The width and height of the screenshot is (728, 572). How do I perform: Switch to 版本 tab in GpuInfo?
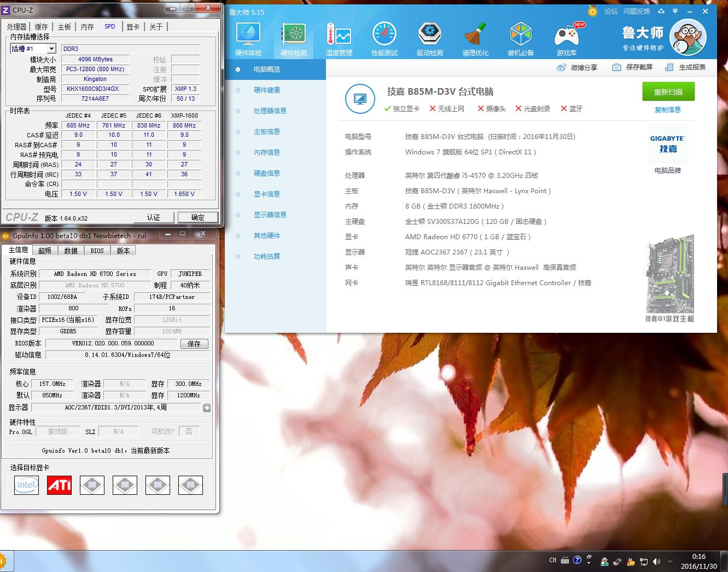[123, 250]
